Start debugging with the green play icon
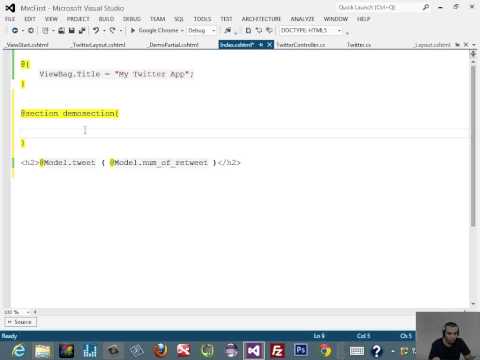 132,30
